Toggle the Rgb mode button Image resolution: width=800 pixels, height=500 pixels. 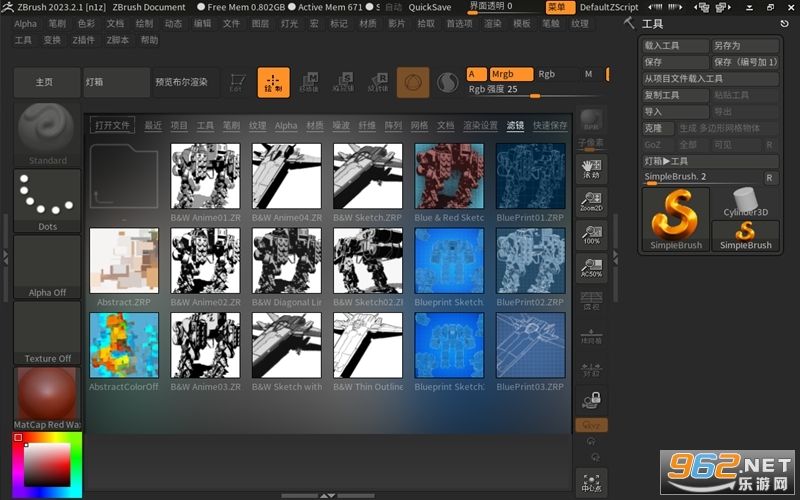(x=558, y=74)
